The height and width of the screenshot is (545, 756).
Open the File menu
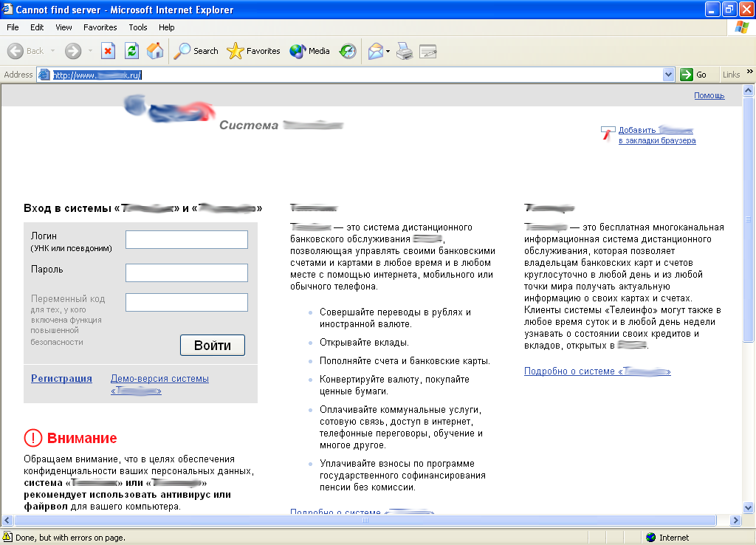click(x=13, y=27)
